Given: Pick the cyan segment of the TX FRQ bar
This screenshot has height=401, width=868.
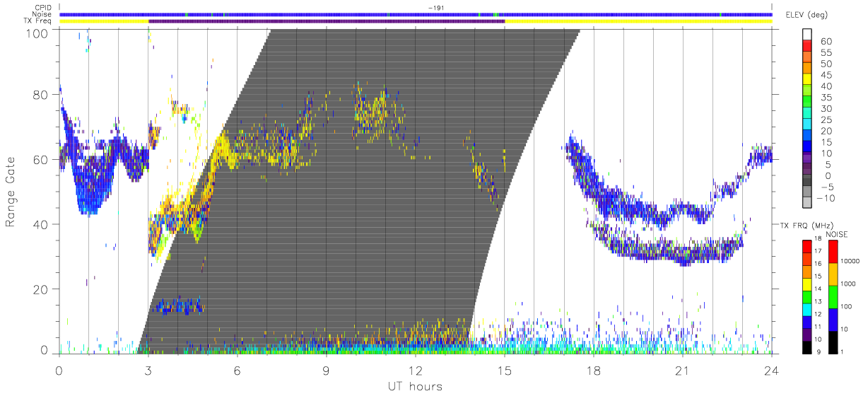Looking at the screenshot, I should (x=807, y=309).
